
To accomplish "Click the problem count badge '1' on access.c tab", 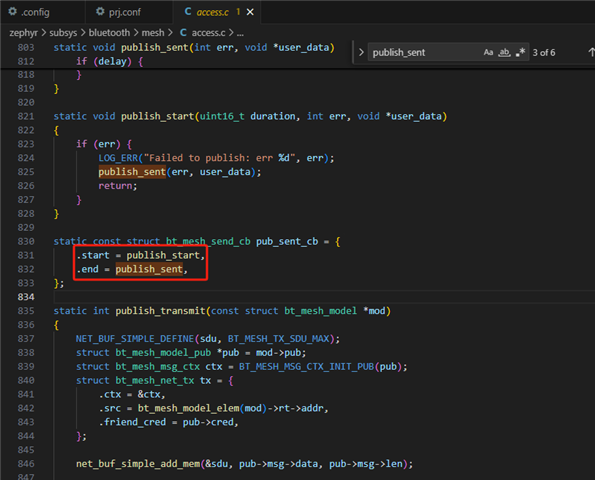I will pos(238,12).
